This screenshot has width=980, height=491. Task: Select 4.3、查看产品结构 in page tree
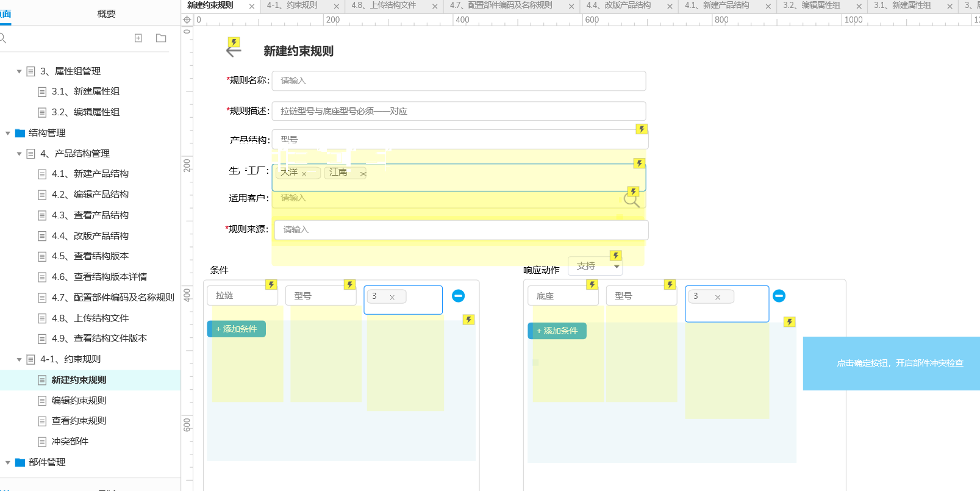pyautogui.click(x=90, y=215)
